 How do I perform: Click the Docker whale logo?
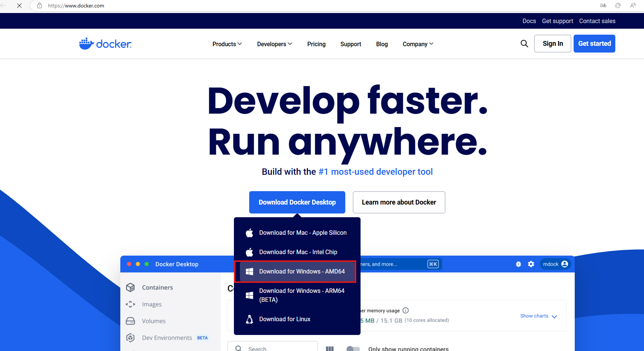click(105, 44)
